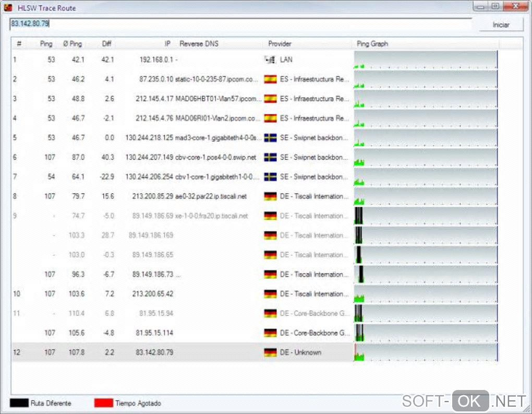Click Sweden flag for 130.244.207.149 row
Image resolution: width=532 pixels, height=414 pixels.
(270, 157)
